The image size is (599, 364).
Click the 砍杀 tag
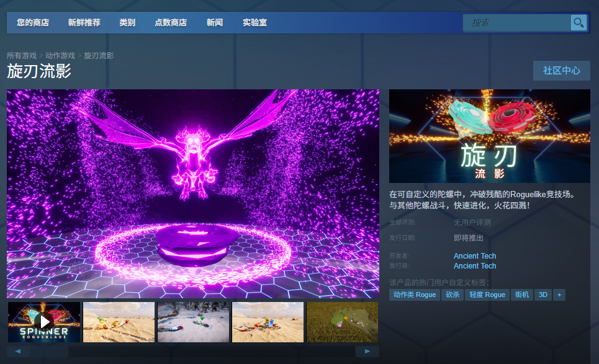pyautogui.click(x=453, y=295)
